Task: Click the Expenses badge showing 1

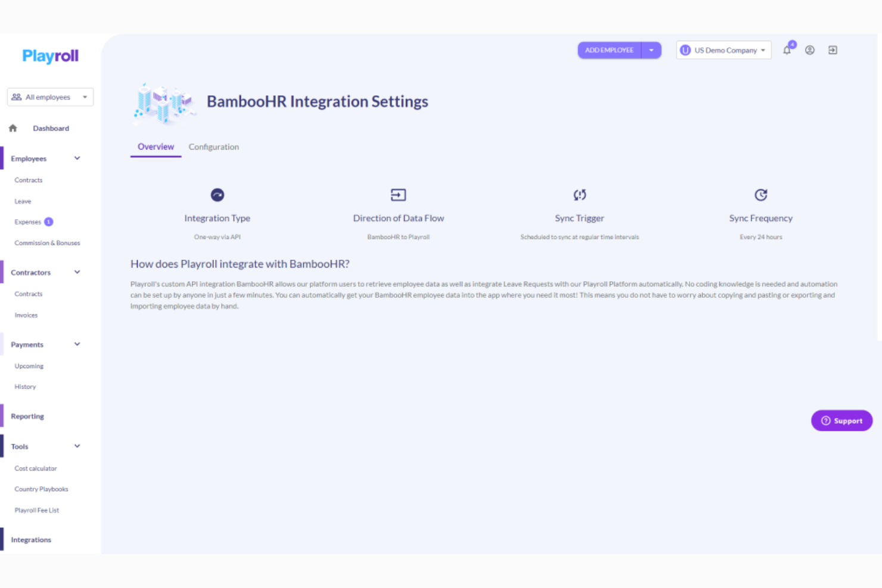Action: 49,222
